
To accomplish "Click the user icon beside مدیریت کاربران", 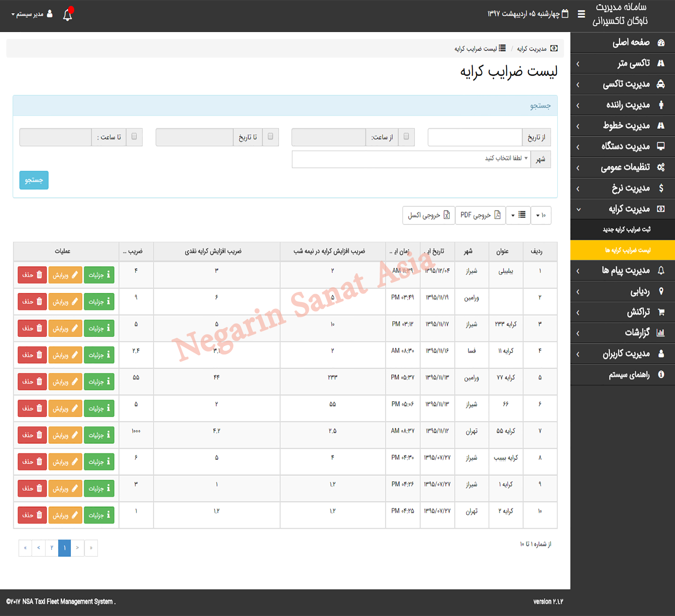I will [661, 354].
